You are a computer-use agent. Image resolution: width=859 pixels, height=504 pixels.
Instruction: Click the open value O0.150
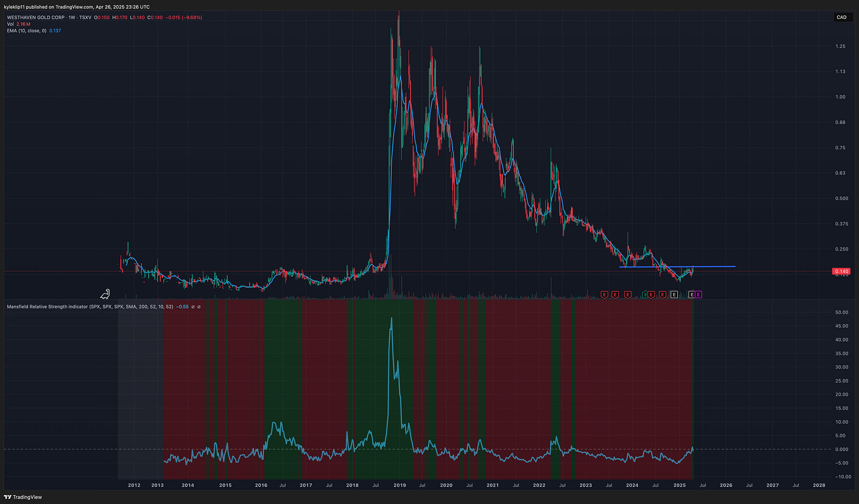(102, 18)
